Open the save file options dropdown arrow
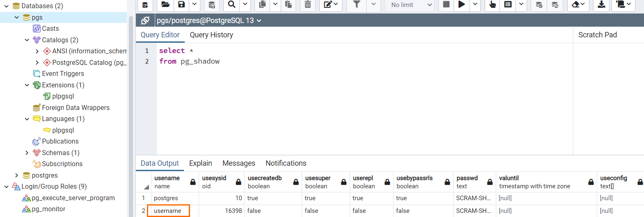Screen dimensions: 644x217 195,5
